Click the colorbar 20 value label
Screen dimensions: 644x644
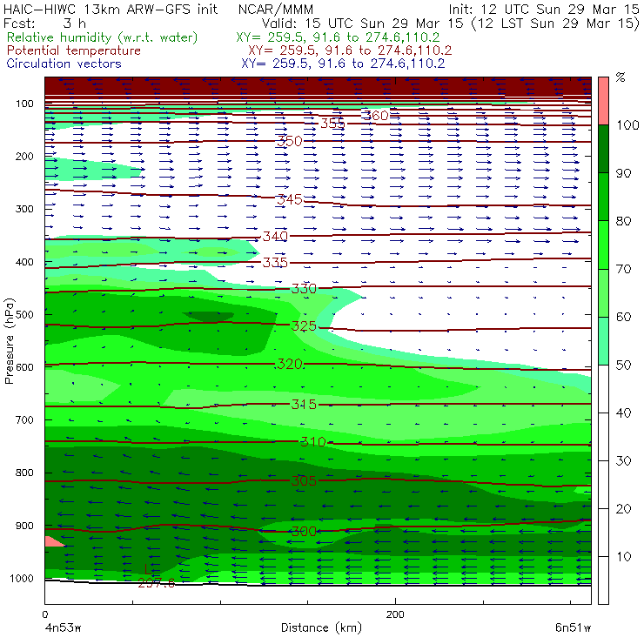623,509
